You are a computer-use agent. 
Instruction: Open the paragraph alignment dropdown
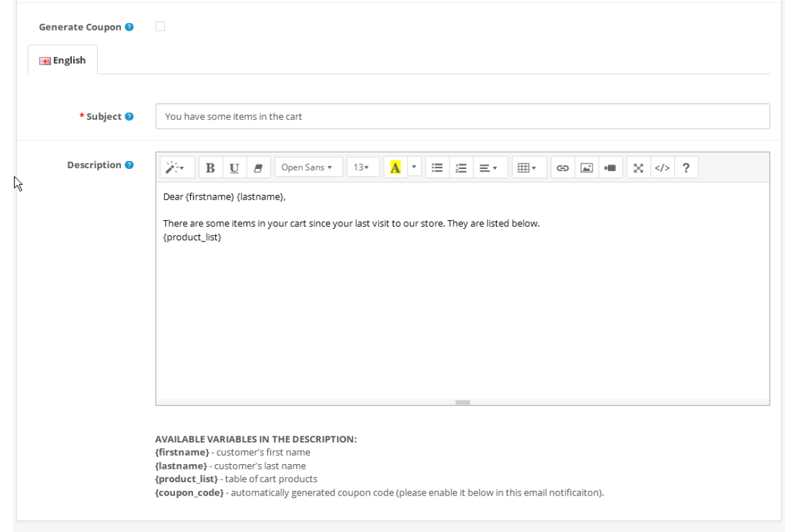[x=490, y=168]
